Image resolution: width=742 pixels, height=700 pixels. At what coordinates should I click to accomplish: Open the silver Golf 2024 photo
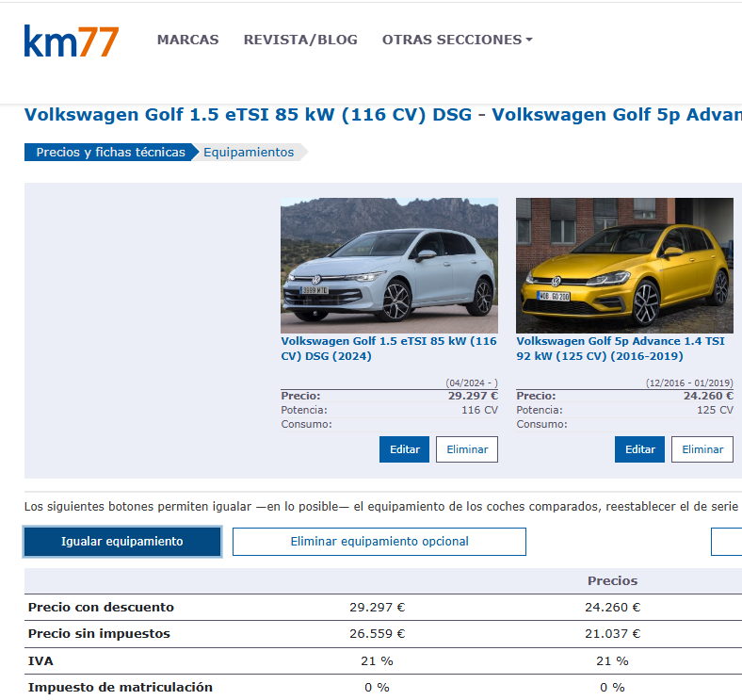[x=389, y=266]
